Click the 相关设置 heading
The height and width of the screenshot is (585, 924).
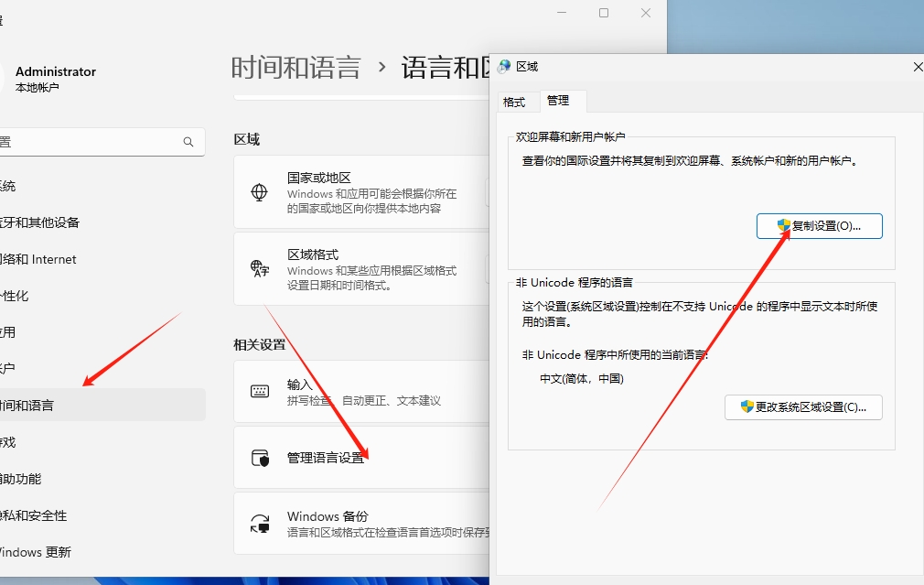(259, 344)
